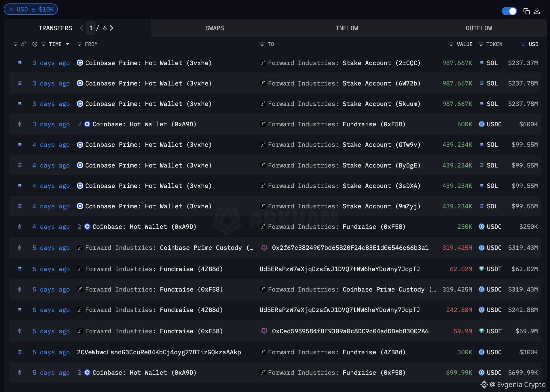Click "4 days ago" on $250K row
550x392 pixels.
[x=51, y=227]
